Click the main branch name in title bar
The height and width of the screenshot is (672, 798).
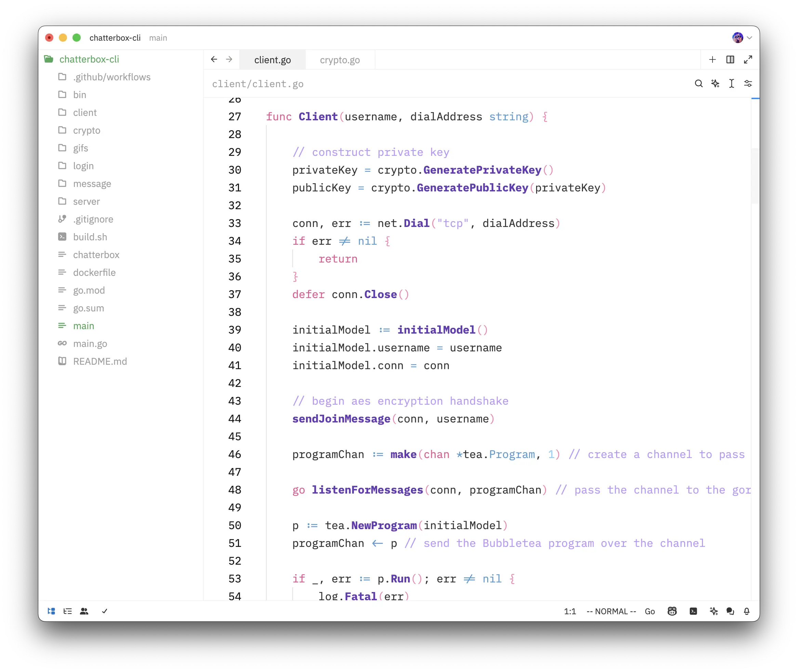point(158,38)
